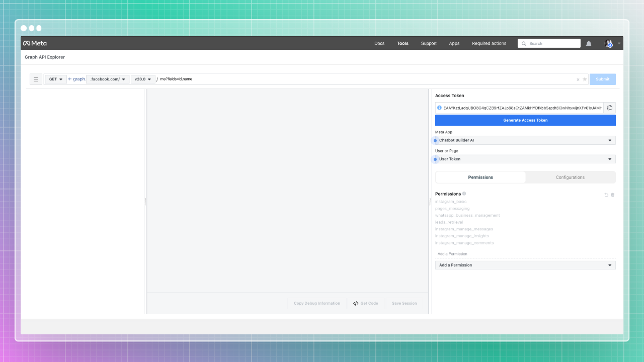This screenshot has height=362, width=644.
Task: Copy the access token with clipboard icon
Action: [609, 108]
